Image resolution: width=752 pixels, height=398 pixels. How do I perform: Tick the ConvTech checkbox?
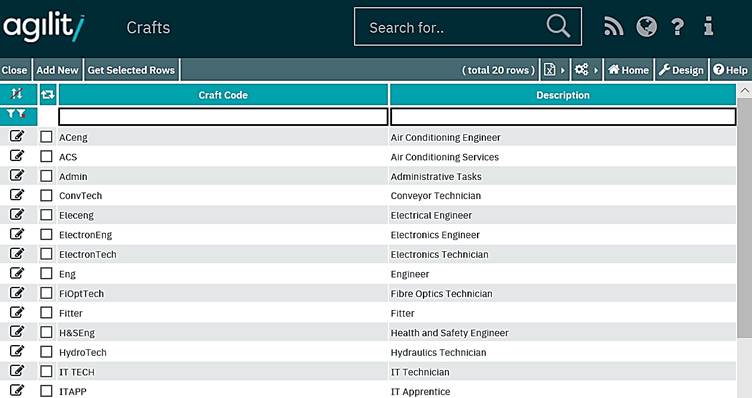click(x=47, y=195)
